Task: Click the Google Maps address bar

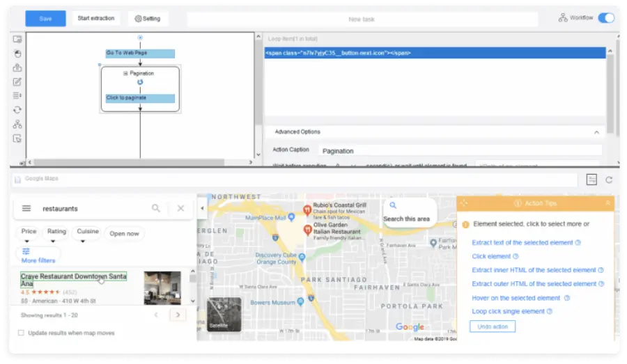Action: tap(296, 179)
